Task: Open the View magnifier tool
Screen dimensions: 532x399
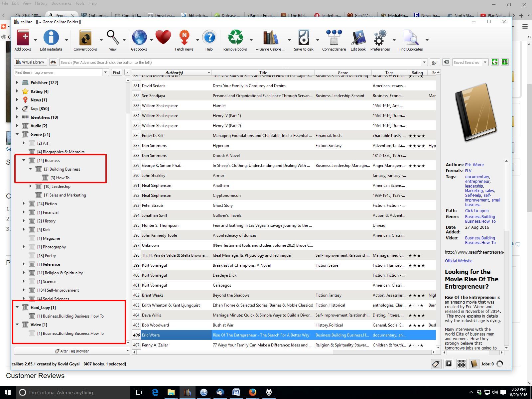Action: (x=113, y=37)
